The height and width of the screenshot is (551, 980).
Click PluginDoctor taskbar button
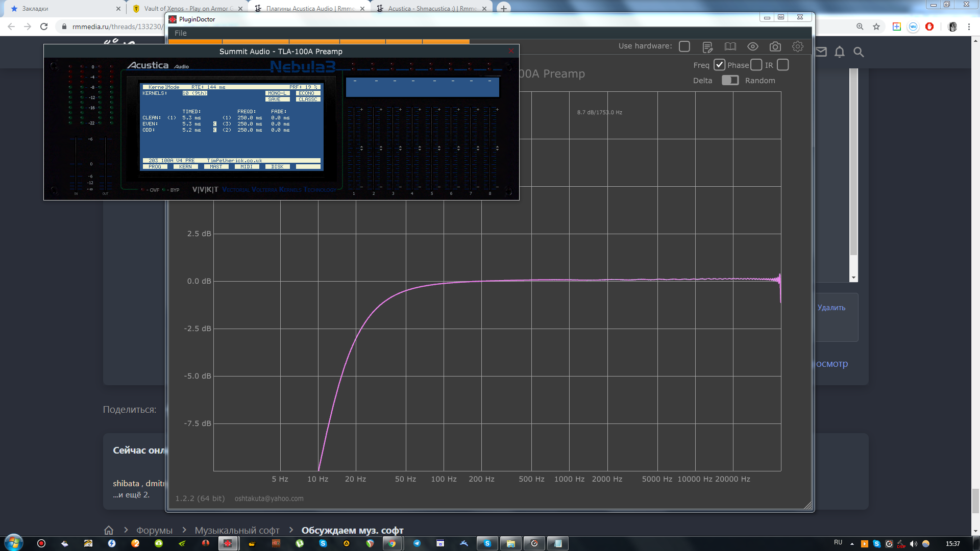(228, 543)
